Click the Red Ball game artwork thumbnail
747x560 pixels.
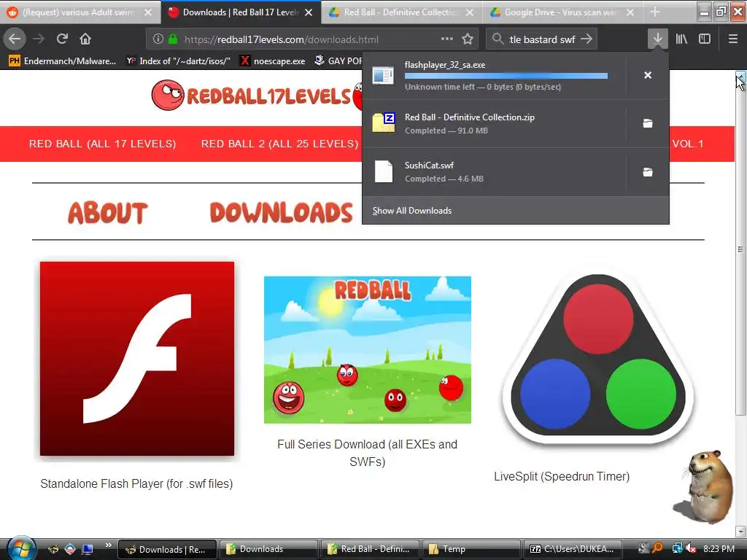[368, 349]
